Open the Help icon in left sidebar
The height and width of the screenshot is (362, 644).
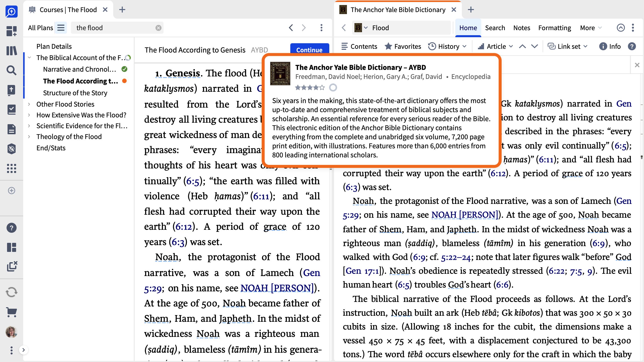coord(12,228)
